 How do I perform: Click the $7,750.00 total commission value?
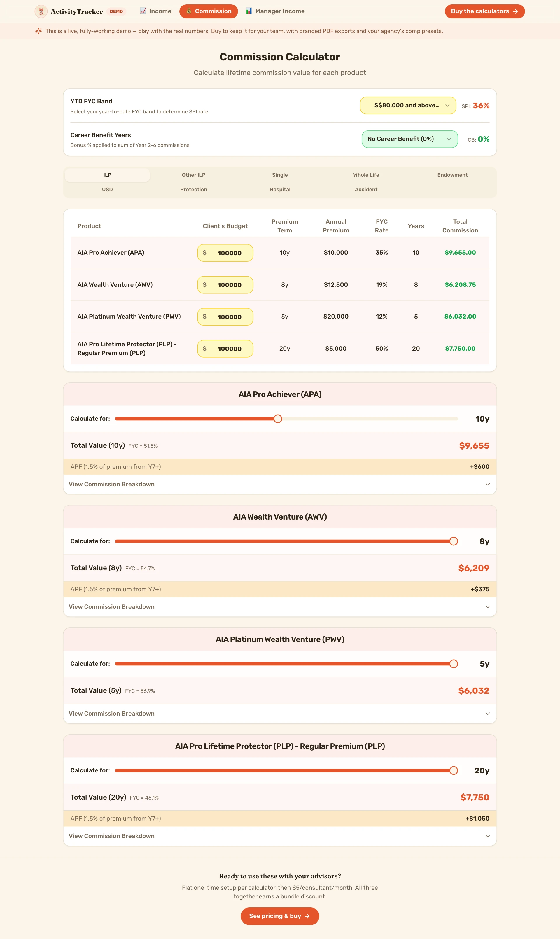[x=460, y=348]
